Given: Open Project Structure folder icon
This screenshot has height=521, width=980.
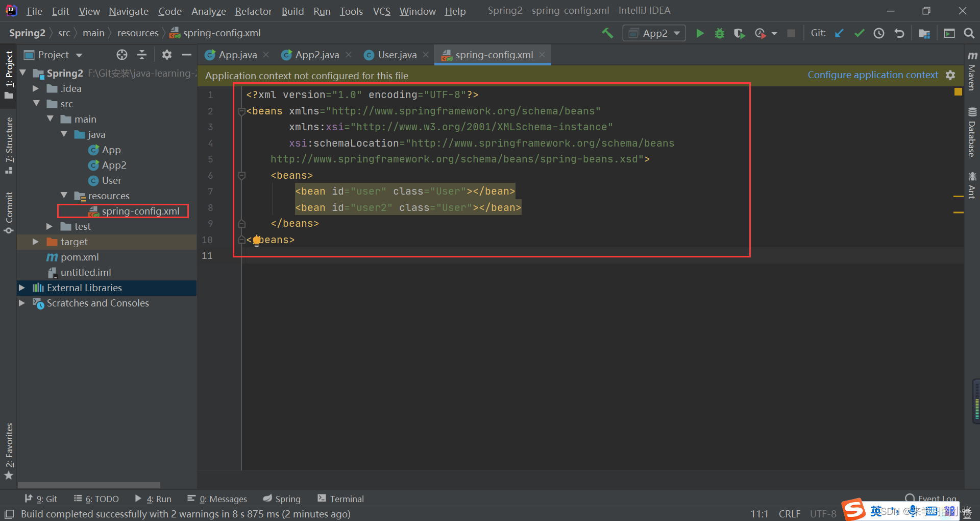Looking at the screenshot, I should click(x=924, y=33).
